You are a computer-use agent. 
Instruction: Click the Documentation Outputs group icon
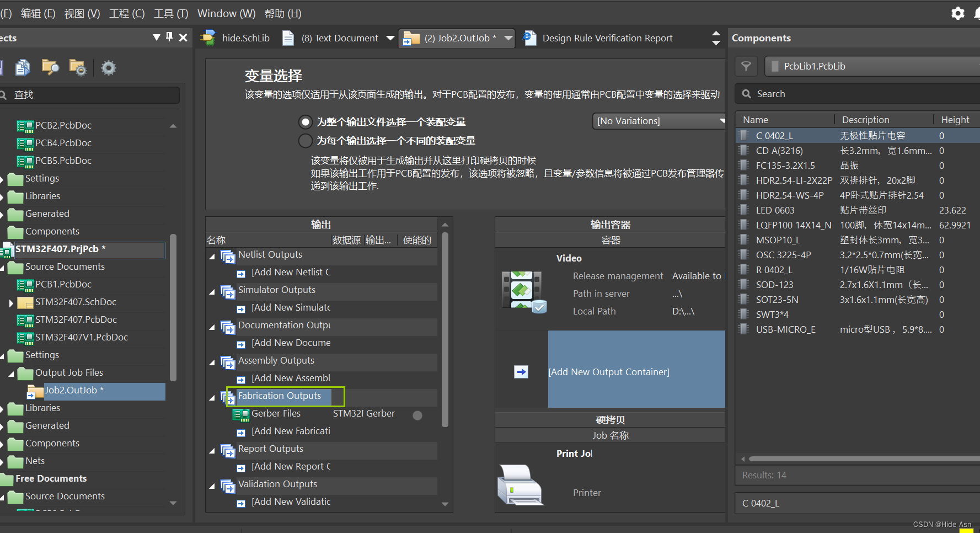[x=228, y=327]
